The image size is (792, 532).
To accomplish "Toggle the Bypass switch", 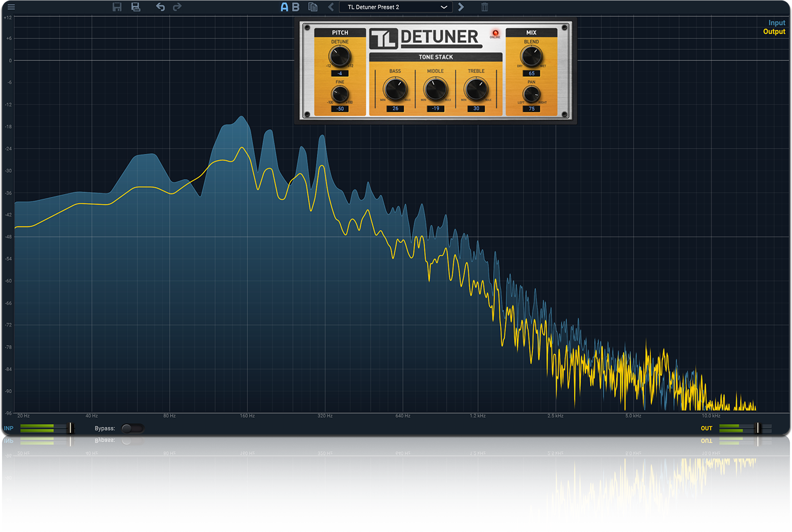I will (x=133, y=428).
